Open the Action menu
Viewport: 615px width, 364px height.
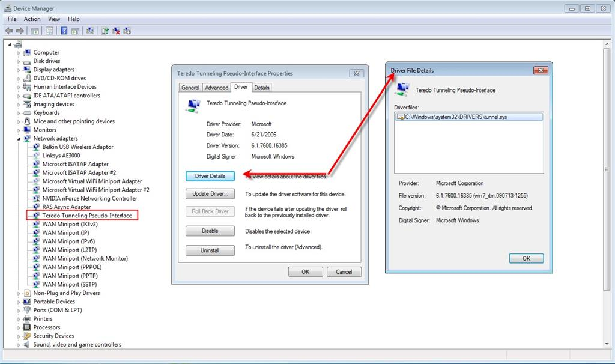point(32,19)
